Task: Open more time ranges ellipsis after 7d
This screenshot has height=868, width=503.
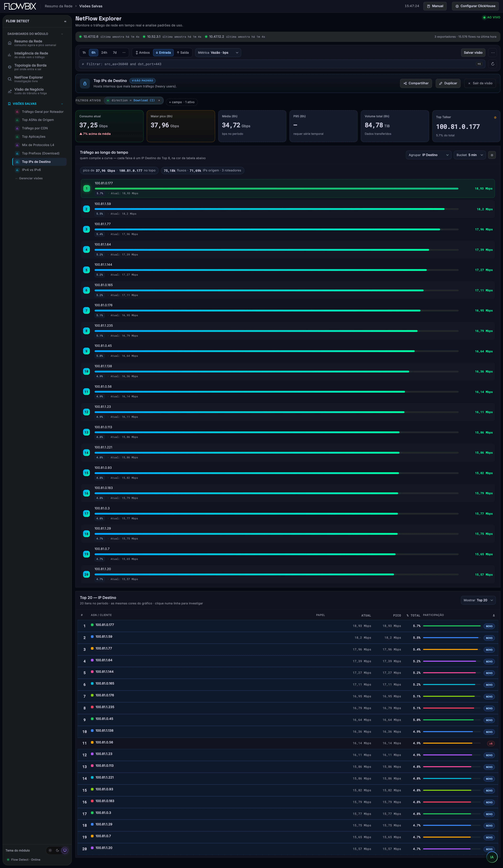Action: coord(124,53)
